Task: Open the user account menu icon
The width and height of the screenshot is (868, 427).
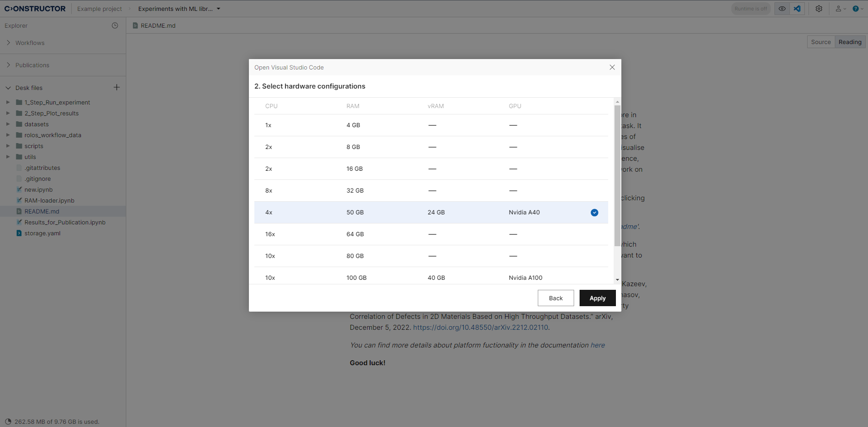Action: point(840,9)
